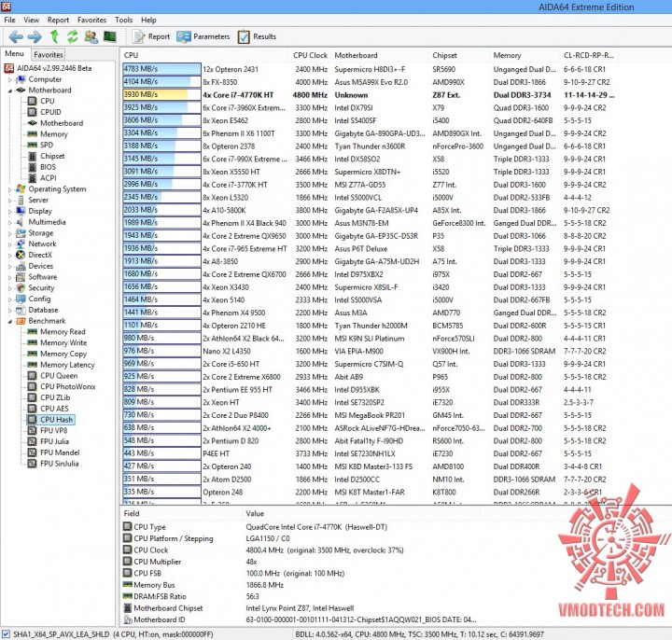The width and height of the screenshot is (672, 640).
Task: Expand the Operating System node
Action: [x=10, y=189]
